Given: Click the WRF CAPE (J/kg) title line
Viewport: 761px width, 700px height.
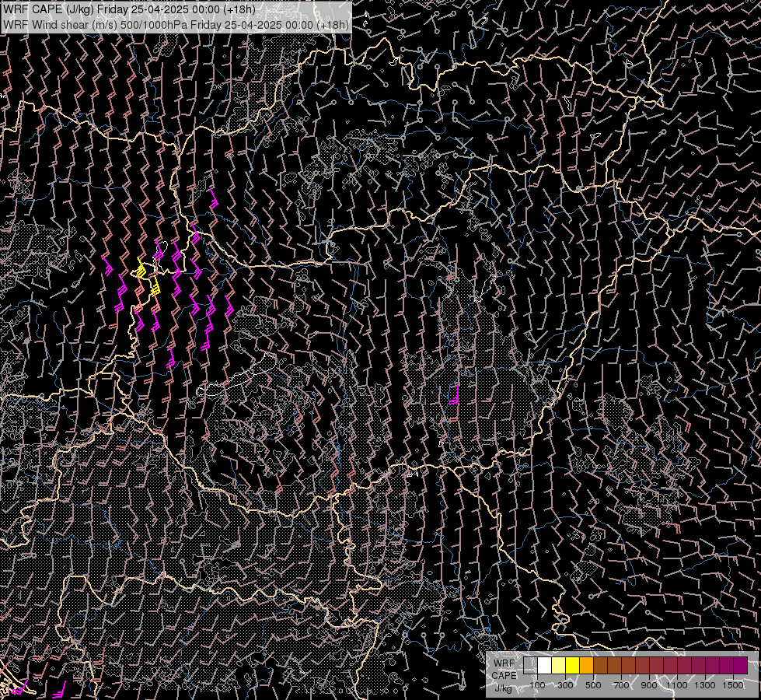Looking at the screenshot, I should click(x=129, y=9).
